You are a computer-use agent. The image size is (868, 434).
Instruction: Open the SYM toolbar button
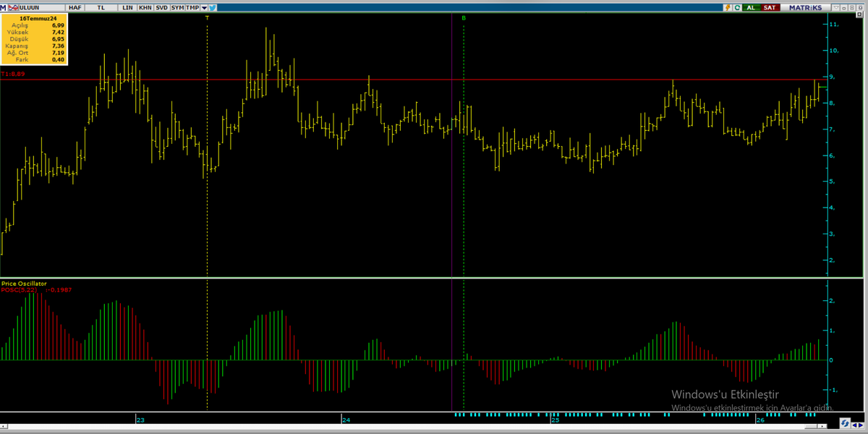(x=177, y=7)
